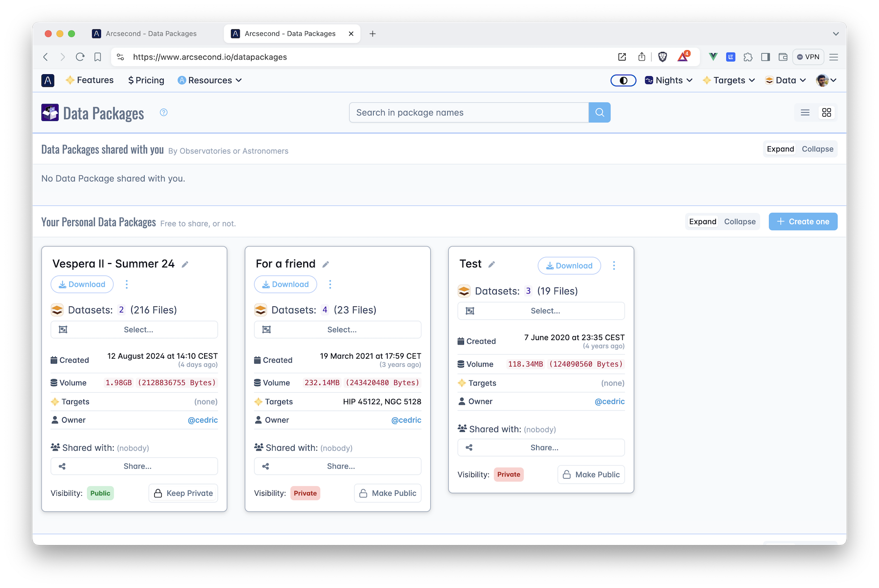Keep Vespera II package private
879x588 pixels.
(x=183, y=493)
